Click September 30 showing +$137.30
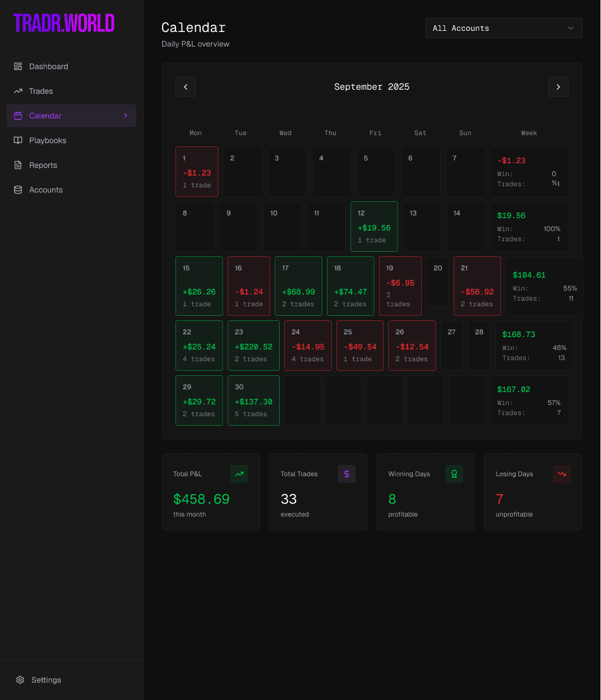 [253, 400]
